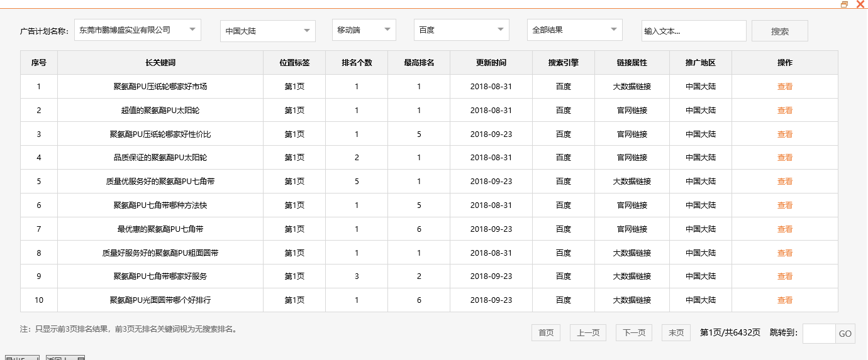Close the panel with the orange X icon

pos(860,4)
